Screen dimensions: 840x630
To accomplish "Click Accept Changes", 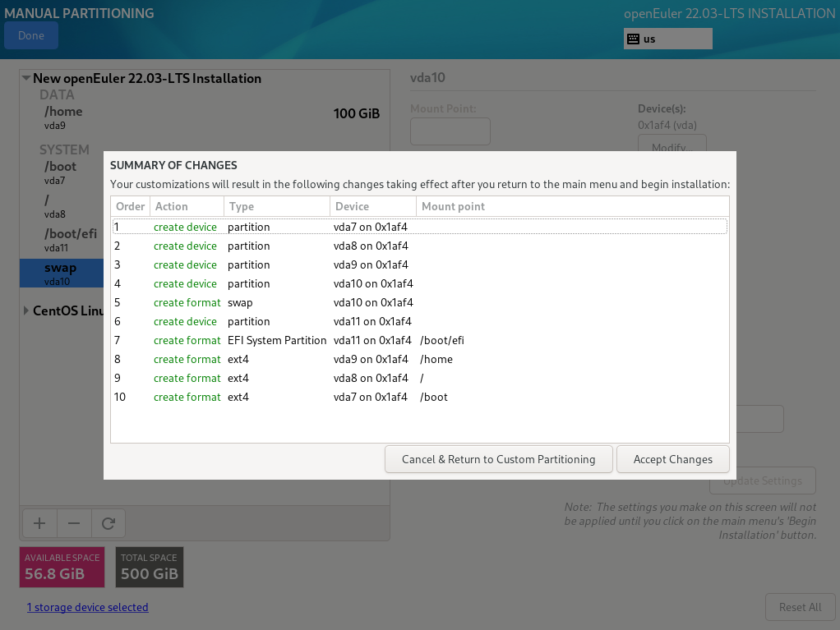I will 673,459.
